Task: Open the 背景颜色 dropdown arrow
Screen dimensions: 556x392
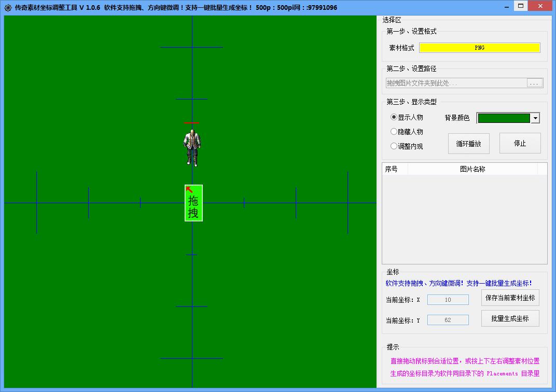Action: [535, 118]
